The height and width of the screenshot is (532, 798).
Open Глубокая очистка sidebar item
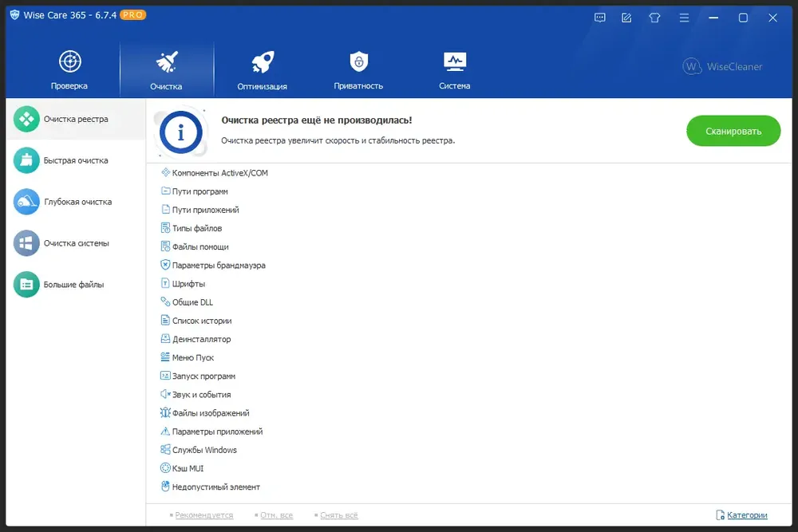(x=76, y=202)
